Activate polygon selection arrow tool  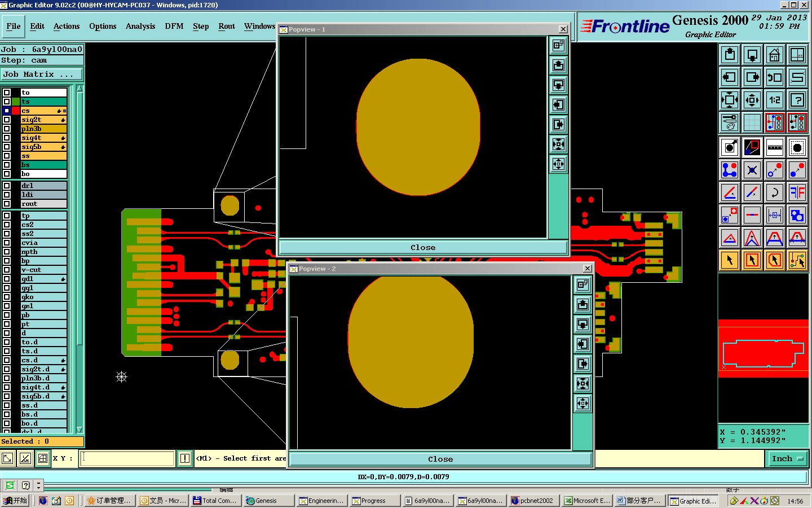point(775,260)
